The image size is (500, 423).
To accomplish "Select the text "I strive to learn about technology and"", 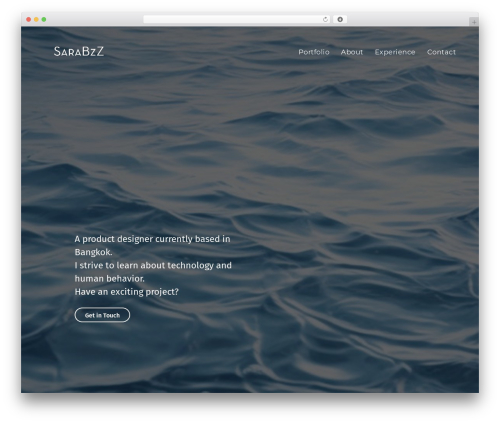I will click(153, 265).
